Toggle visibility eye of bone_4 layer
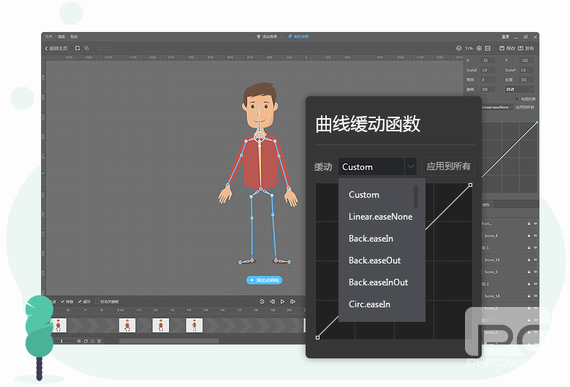570x387 pixels. pos(535,235)
